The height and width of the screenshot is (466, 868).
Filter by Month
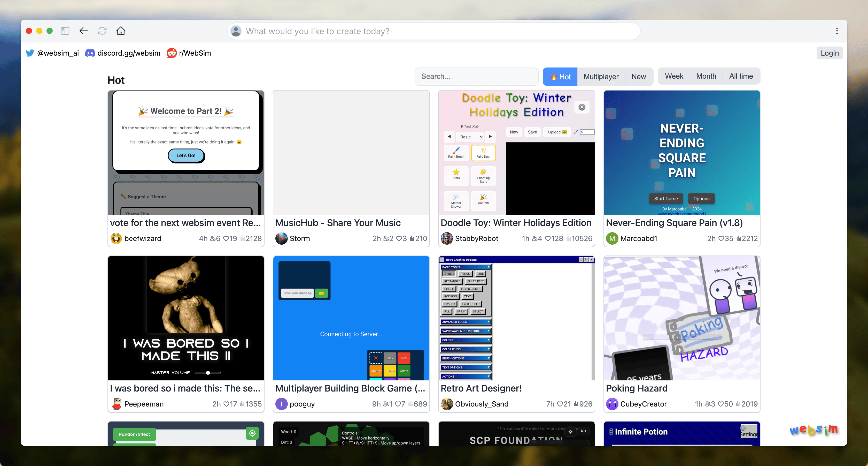coord(706,76)
